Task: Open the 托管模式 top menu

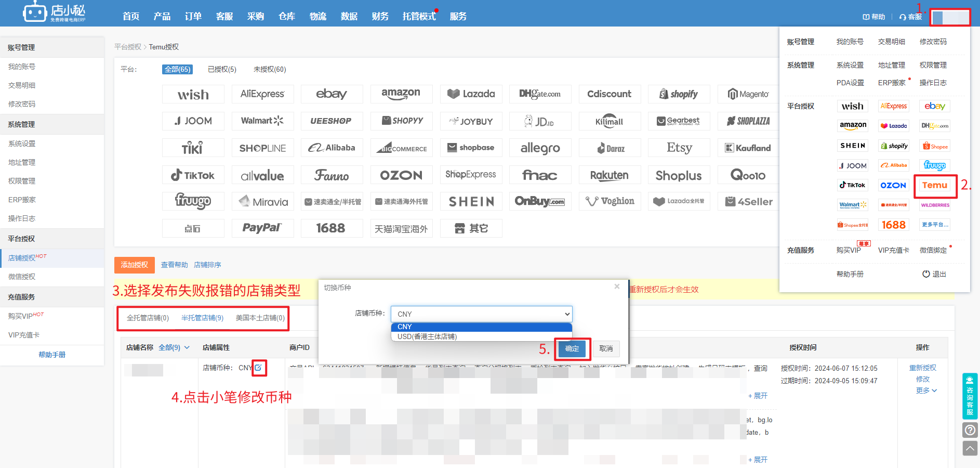Action: coord(419,16)
